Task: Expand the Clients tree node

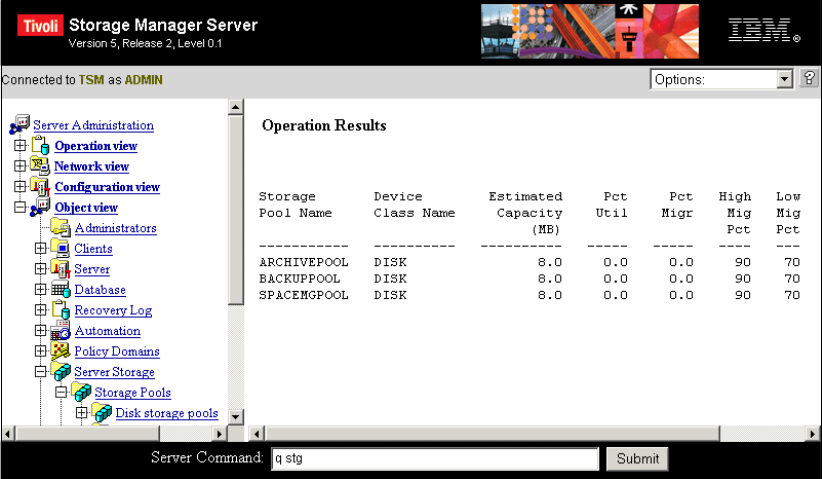Action: (x=40, y=248)
